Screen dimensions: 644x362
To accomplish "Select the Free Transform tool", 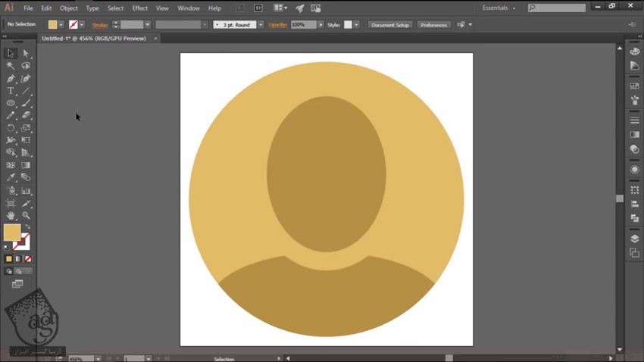I will pyautogui.click(x=26, y=140).
